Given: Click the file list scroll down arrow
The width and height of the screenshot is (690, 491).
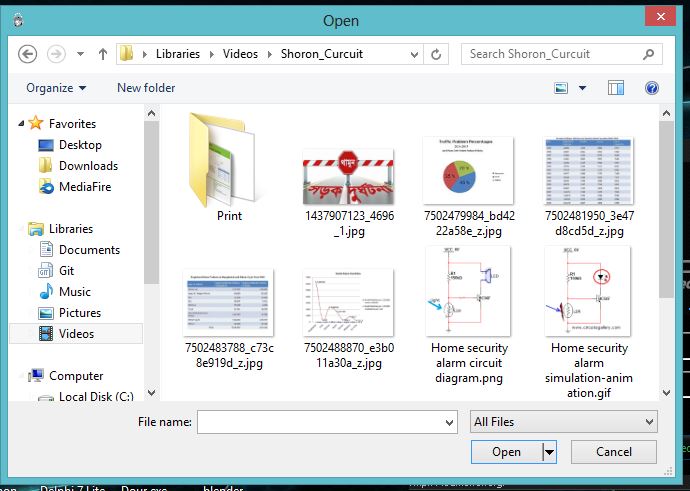Looking at the screenshot, I should pos(666,392).
